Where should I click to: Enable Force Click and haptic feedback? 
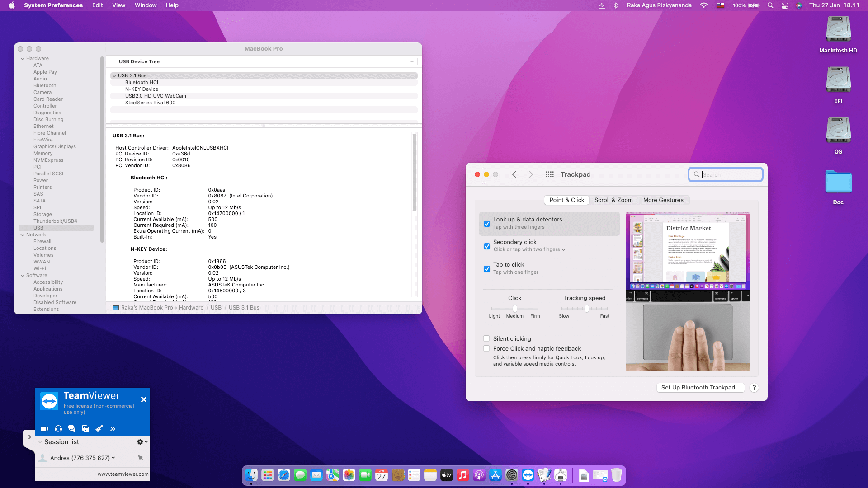pyautogui.click(x=486, y=348)
